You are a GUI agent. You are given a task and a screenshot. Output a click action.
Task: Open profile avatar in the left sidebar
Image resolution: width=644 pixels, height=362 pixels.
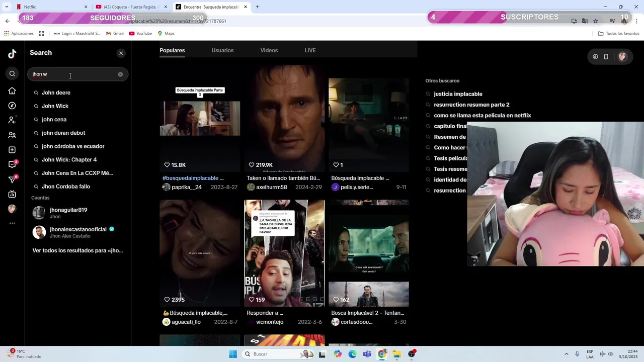12,209
